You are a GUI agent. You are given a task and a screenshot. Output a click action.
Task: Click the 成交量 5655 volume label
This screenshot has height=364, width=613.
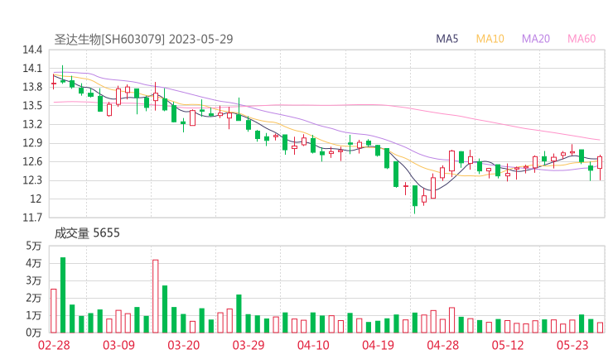pos(87,233)
